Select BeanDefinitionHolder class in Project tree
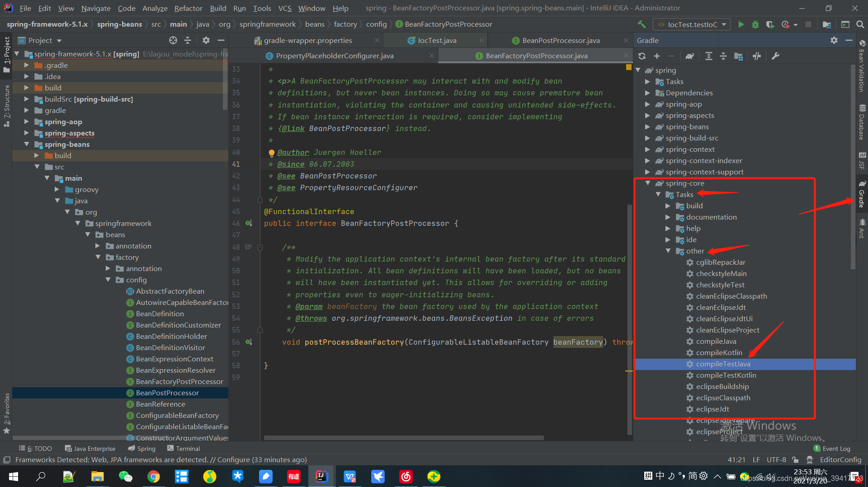Screen dimensions: 868x487 pyautogui.click(x=171, y=336)
